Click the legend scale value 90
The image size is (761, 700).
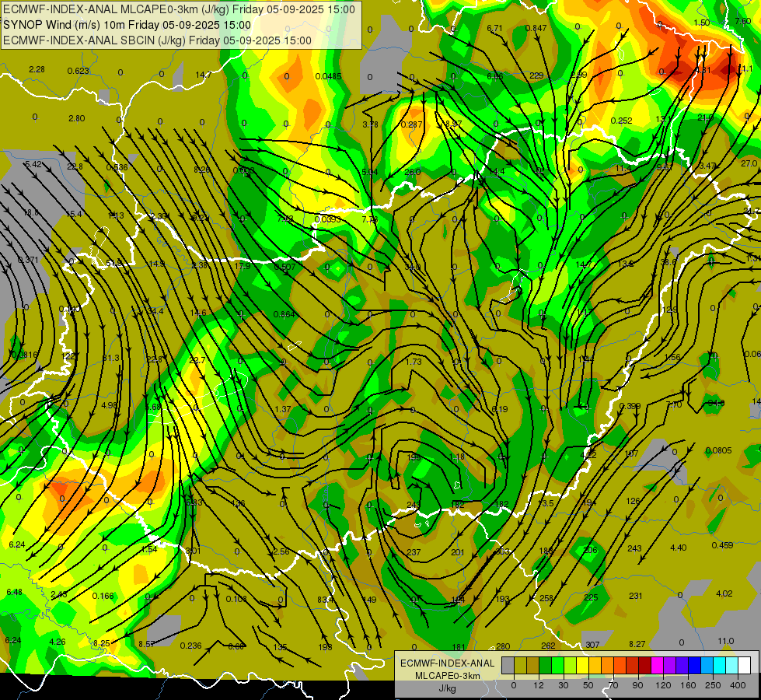(x=637, y=685)
